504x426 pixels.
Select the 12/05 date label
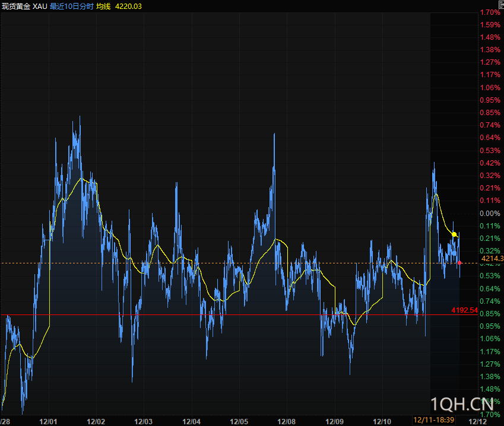(239, 421)
